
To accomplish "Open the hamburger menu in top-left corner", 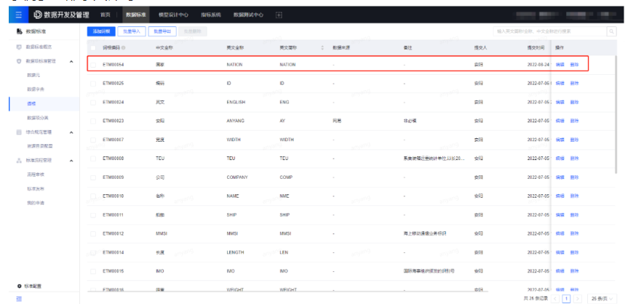I will (18, 15).
